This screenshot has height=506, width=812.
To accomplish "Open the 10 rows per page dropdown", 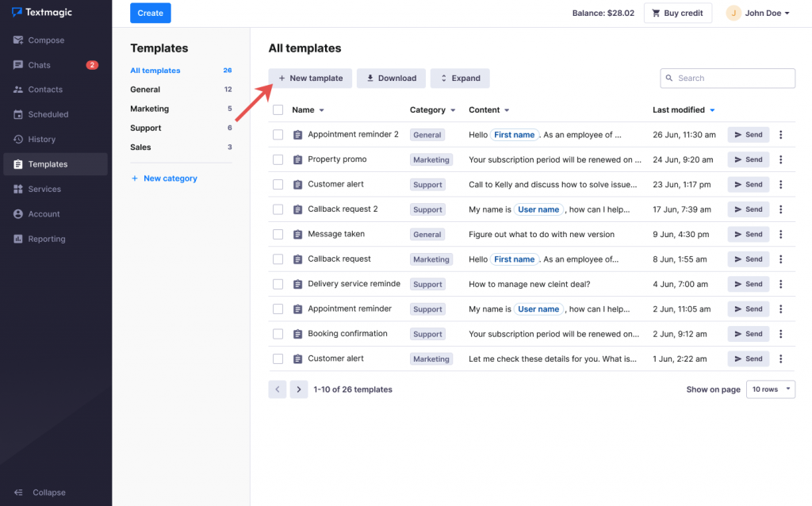I will pos(770,389).
